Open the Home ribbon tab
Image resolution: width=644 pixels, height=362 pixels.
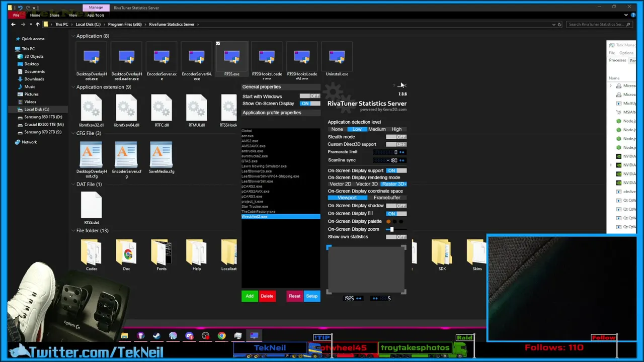tap(35, 15)
